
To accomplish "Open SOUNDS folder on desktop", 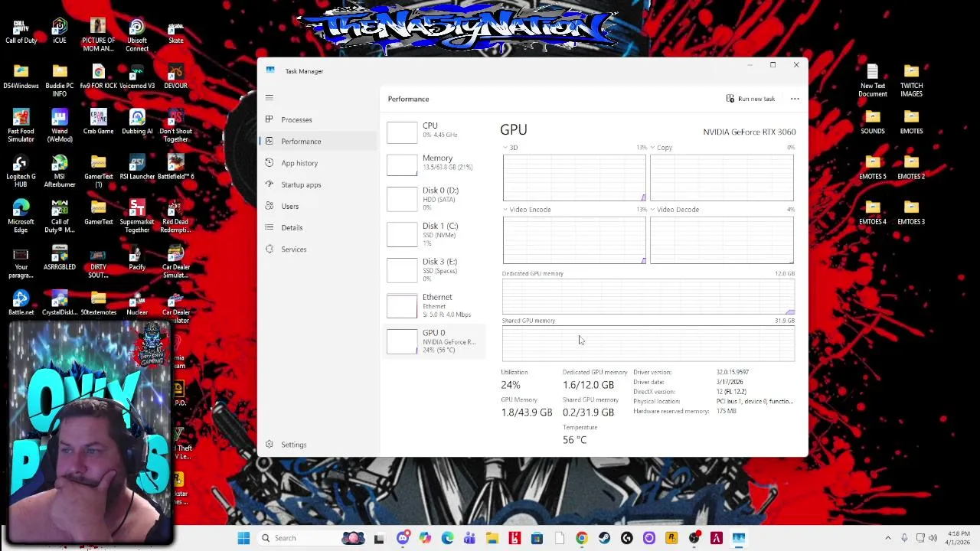I will tap(873, 122).
